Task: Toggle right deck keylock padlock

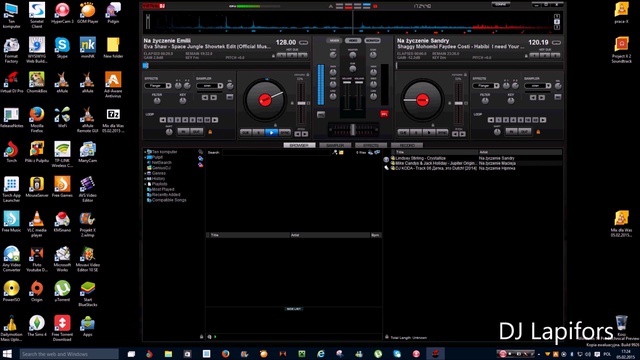Action: pyautogui.click(x=465, y=75)
